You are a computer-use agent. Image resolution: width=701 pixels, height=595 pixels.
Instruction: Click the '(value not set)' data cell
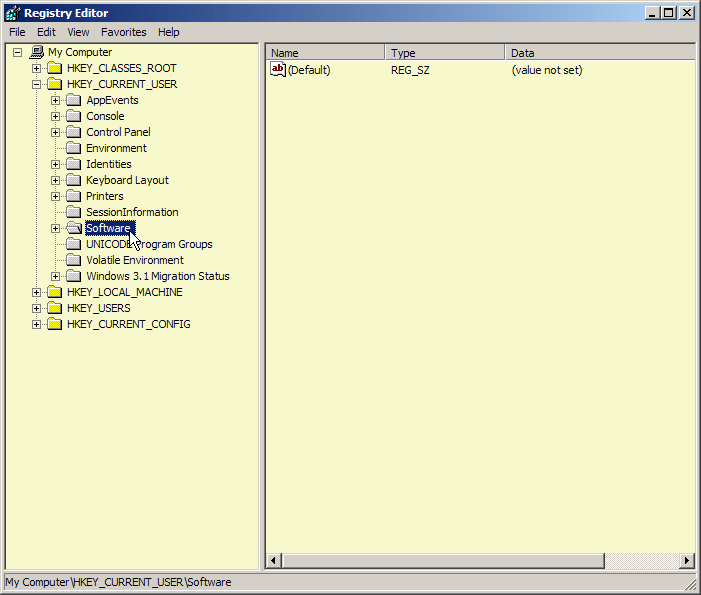point(547,70)
